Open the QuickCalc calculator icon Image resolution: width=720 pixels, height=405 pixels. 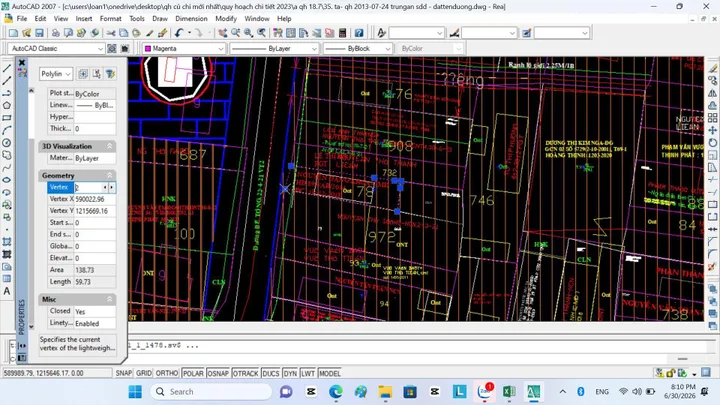342,33
